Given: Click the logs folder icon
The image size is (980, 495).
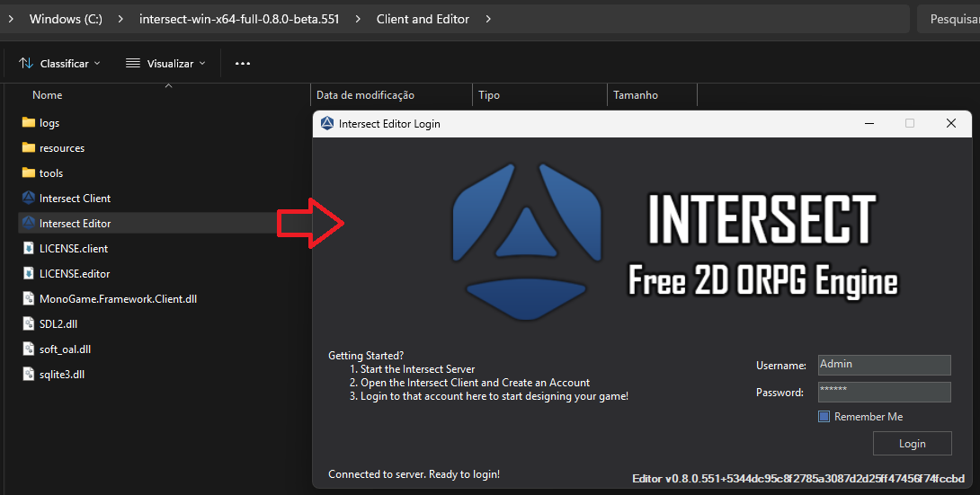Looking at the screenshot, I should coord(28,122).
